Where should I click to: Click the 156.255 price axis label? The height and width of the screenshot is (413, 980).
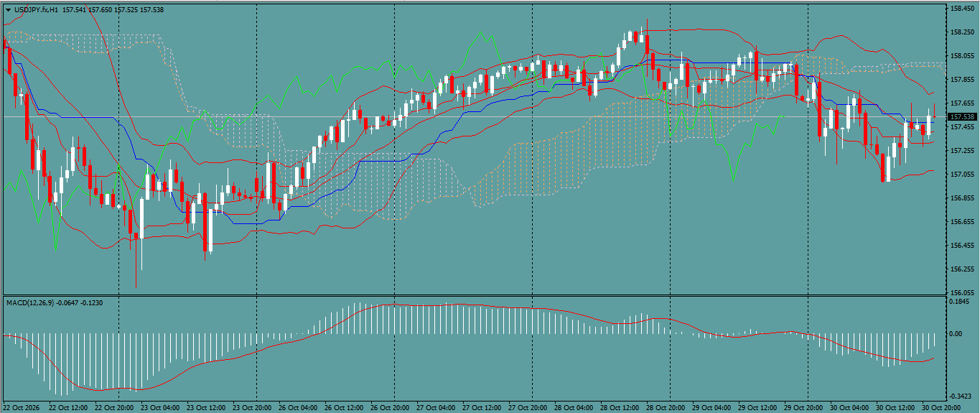point(962,269)
